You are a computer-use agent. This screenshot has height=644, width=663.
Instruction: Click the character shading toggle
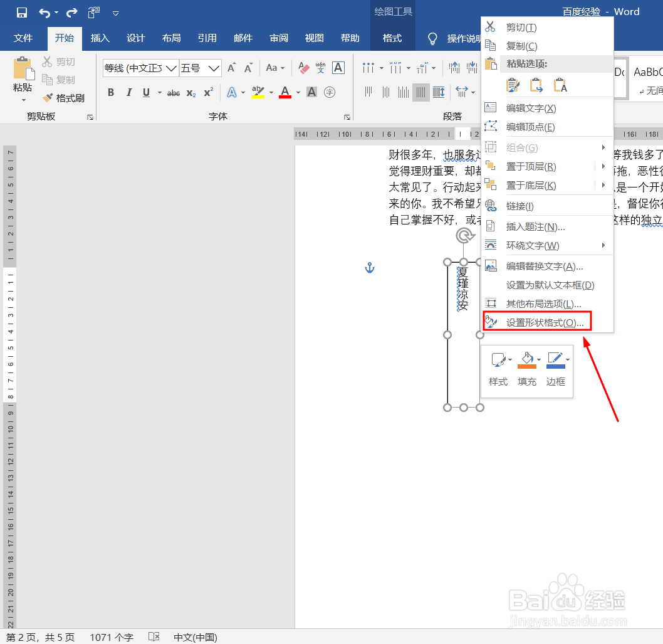311,92
